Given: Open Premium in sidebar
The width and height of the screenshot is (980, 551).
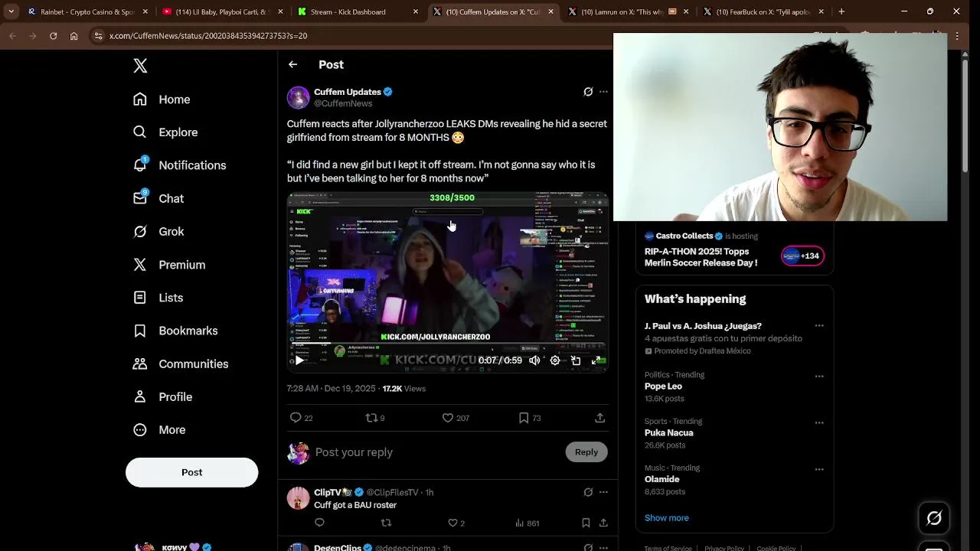Looking at the screenshot, I should (x=169, y=265).
